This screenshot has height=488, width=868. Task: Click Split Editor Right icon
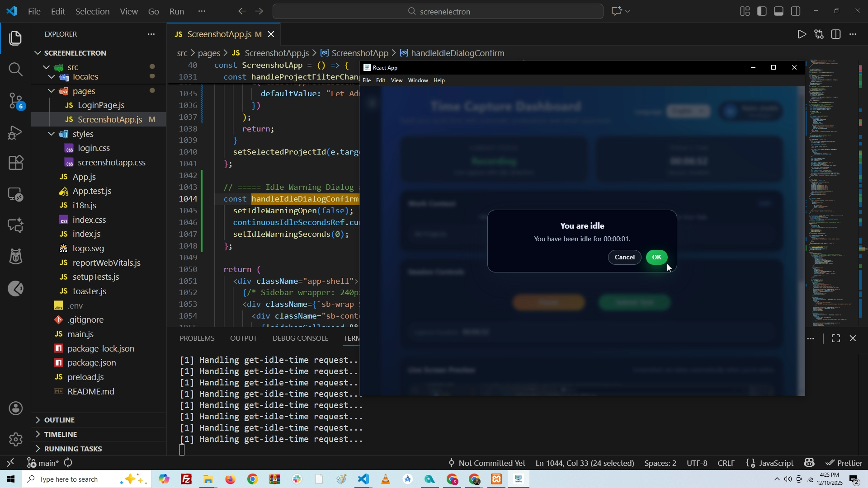pos(836,34)
